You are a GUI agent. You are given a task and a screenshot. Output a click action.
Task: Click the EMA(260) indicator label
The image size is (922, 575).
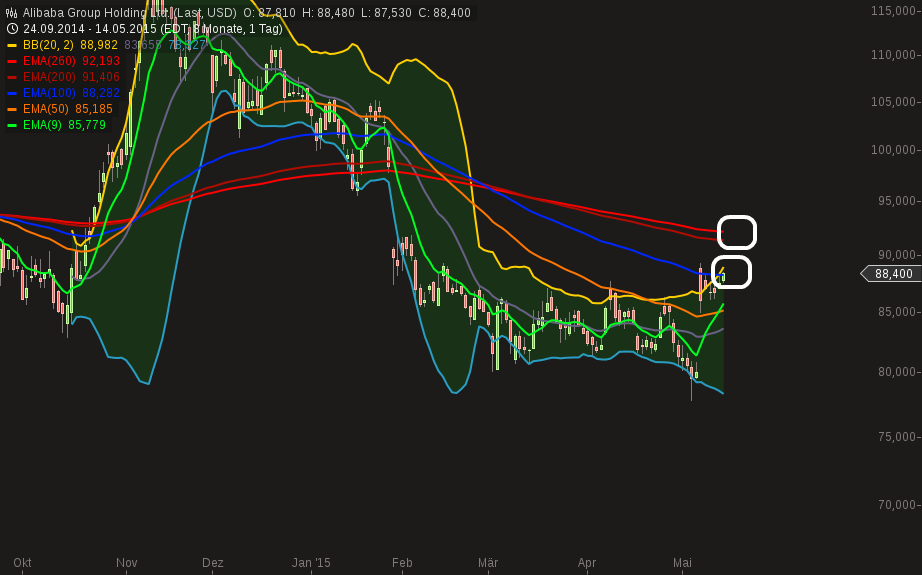50,61
